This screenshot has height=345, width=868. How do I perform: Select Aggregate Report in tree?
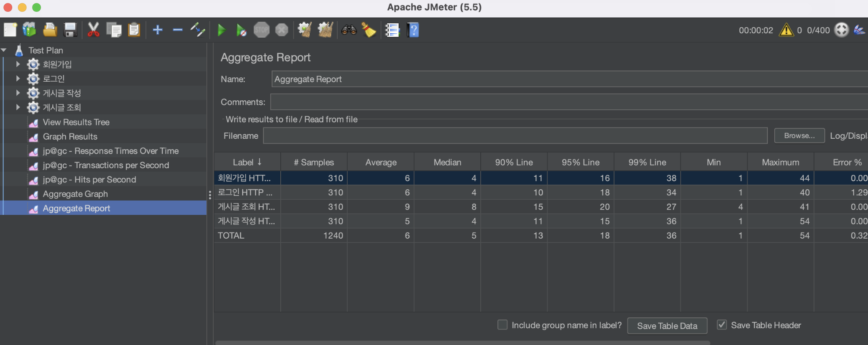(76, 208)
